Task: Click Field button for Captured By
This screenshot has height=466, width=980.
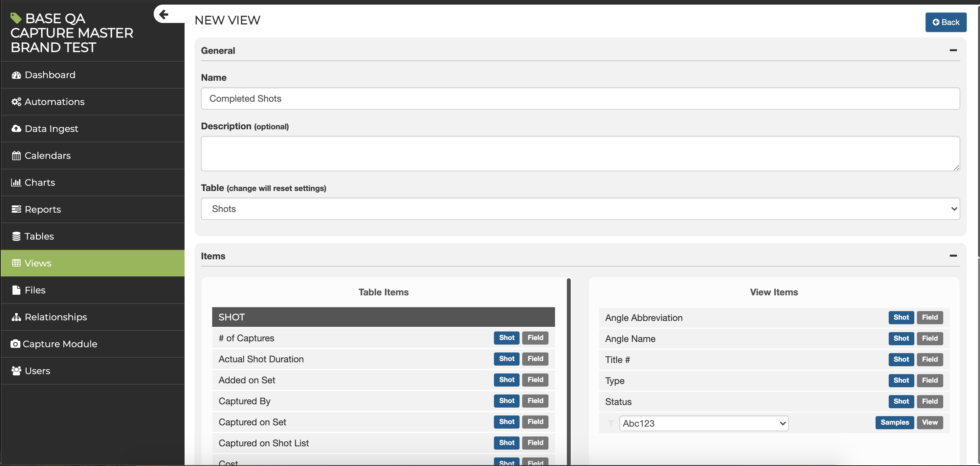Action: 535,401
